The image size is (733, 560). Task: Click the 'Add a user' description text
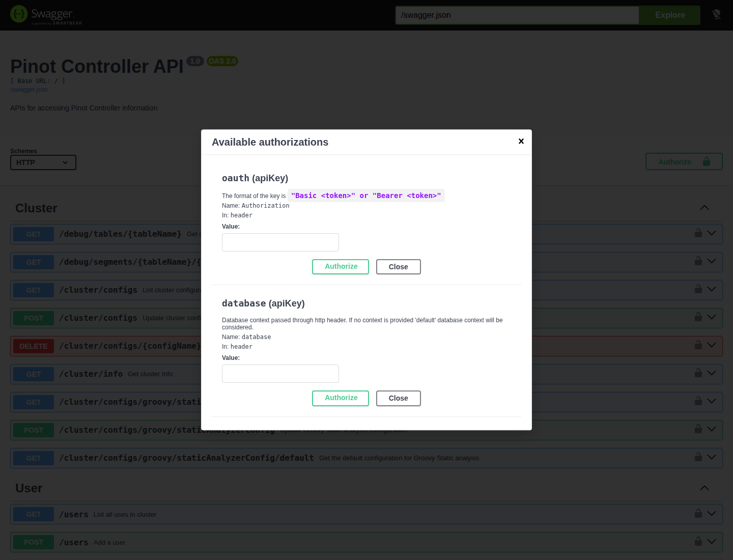click(x=109, y=543)
